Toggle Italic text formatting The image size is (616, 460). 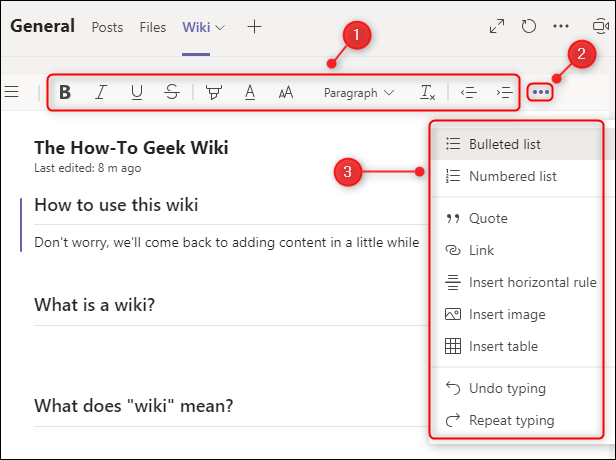[x=101, y=93]
